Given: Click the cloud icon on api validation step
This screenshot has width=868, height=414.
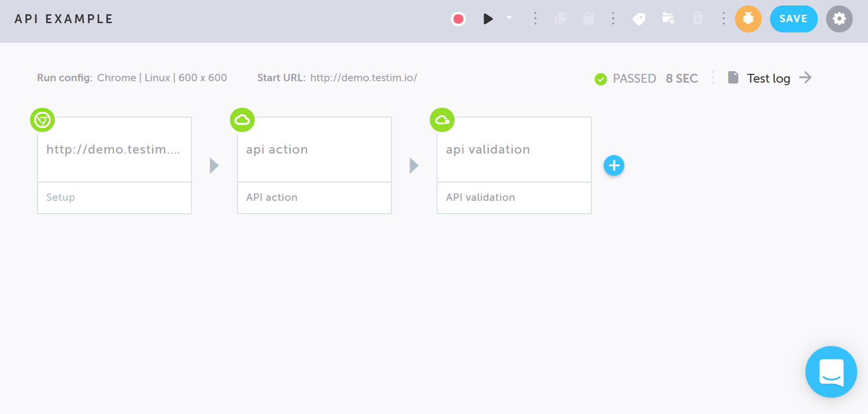Looking at the screenshot, I should coord(442,120).
